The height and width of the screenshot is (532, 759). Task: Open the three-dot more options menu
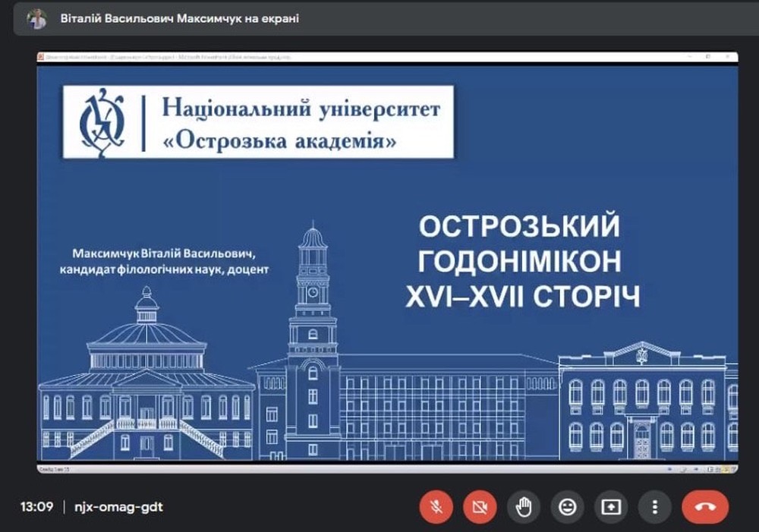[x=654, y=507]
